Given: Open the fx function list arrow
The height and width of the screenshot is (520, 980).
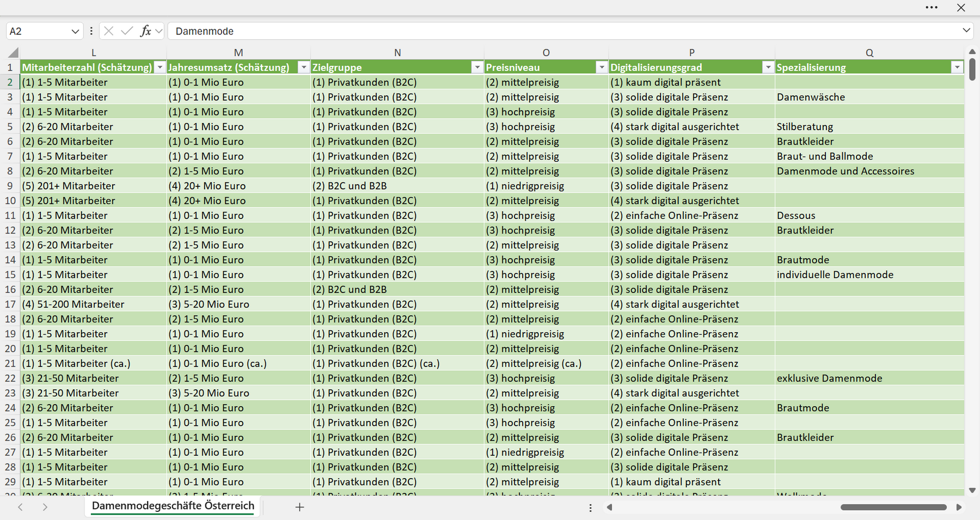Looking at the screenshot, I should 158,31.
